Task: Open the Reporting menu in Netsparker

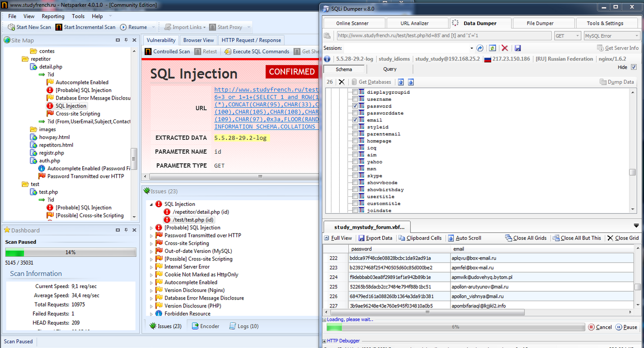Action: [x=53, y=16]
